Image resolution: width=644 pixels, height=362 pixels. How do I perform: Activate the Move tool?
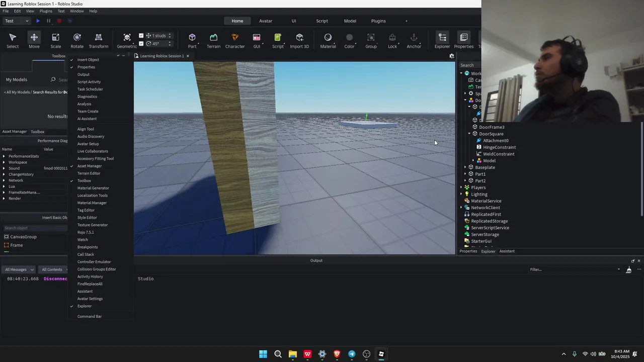tap(34, 41)
